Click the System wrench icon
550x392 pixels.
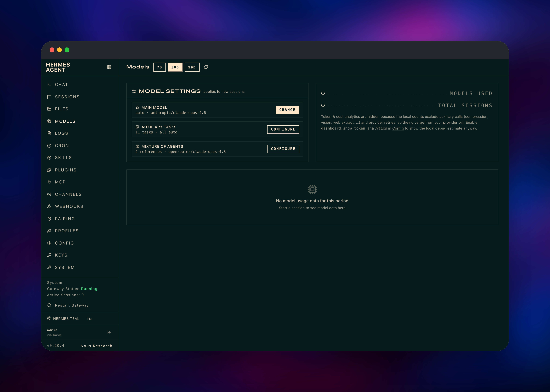49,267
